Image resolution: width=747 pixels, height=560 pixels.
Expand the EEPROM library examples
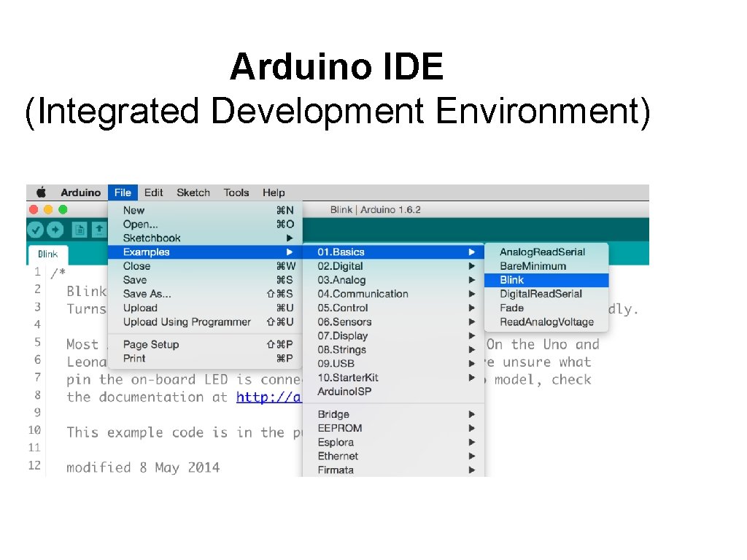(393, 428)
